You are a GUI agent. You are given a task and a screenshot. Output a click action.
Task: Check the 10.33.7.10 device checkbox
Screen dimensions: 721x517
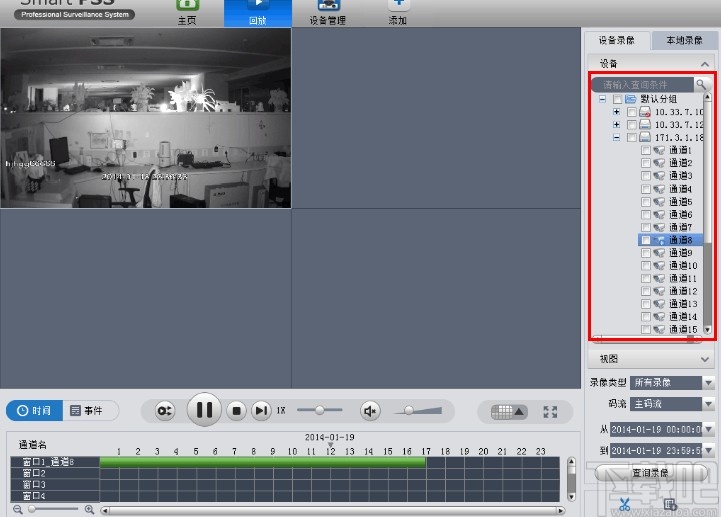(x=632, y=112)
